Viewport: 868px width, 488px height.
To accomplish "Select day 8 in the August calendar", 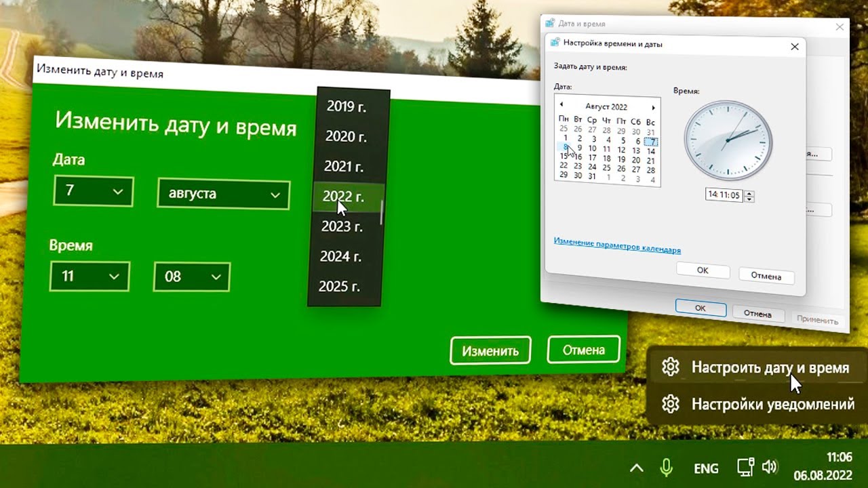I will [x=565, y=147].
